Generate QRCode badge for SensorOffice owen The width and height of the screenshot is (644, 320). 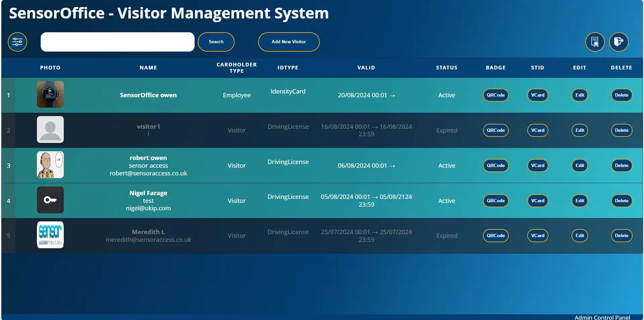(x=495, y=95)
